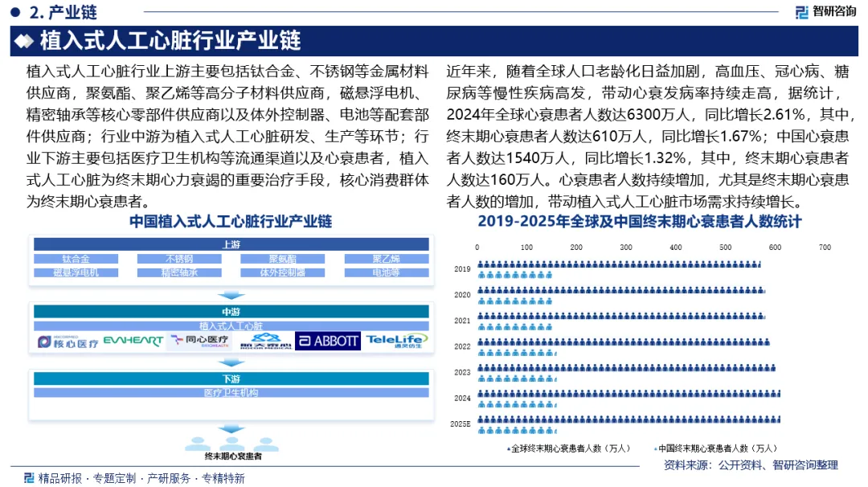Viewport: 868px width, 487px height.
Task: Click the 2024 year label on the chart
Action: pyautogui.click(x=462, y=398)
